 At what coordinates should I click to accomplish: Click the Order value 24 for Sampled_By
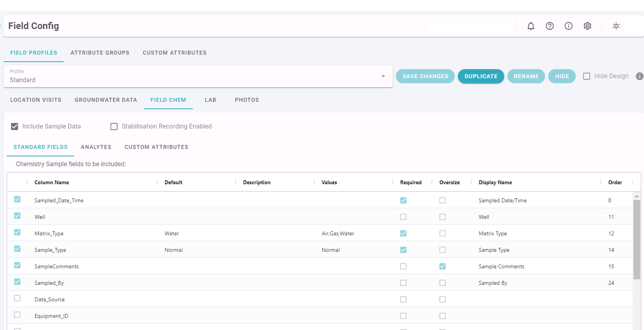(611, 283)
